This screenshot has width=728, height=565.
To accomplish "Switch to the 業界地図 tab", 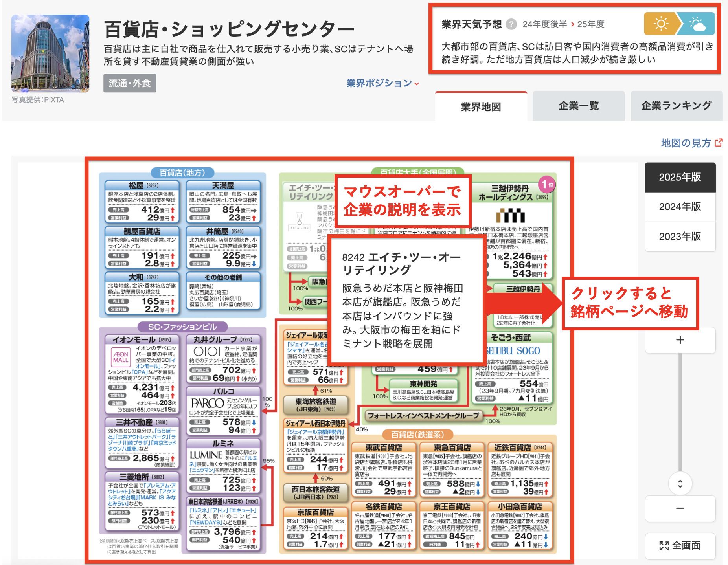I will [481, 106].
